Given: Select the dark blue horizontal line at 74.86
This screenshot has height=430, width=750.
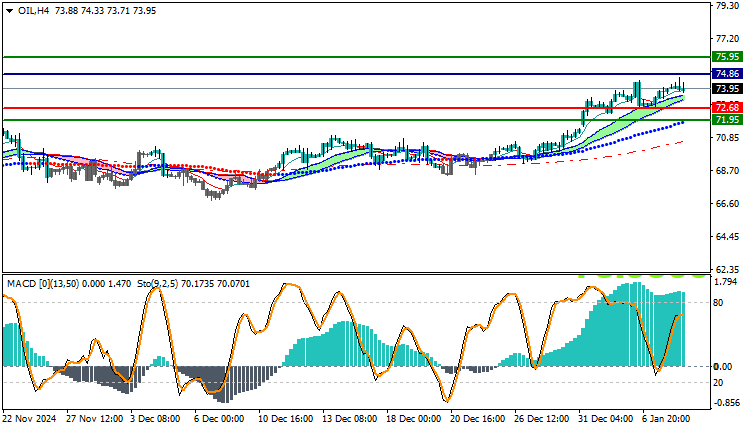Looking at the screenshot, I should [356, 74].
